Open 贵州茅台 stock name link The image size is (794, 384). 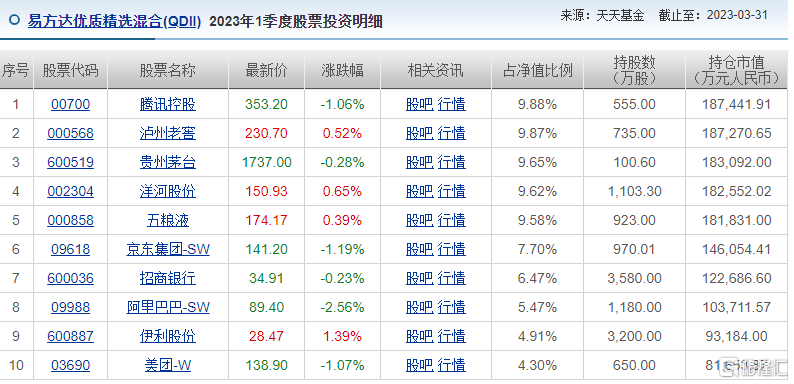tap(168, 162)
